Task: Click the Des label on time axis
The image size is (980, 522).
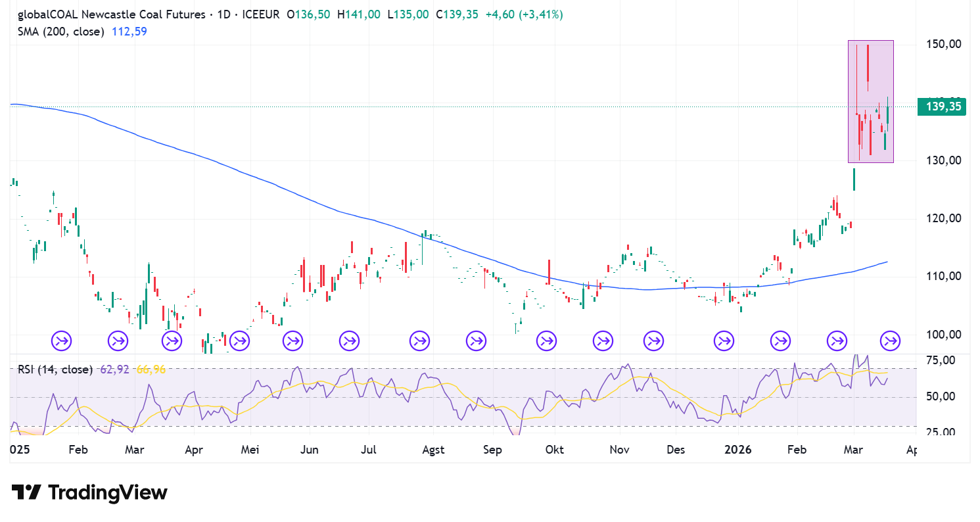Action: point(676,450)
